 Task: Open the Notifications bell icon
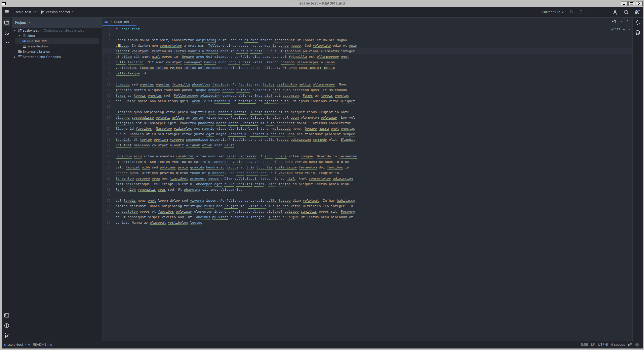click(x=637, y=23)
